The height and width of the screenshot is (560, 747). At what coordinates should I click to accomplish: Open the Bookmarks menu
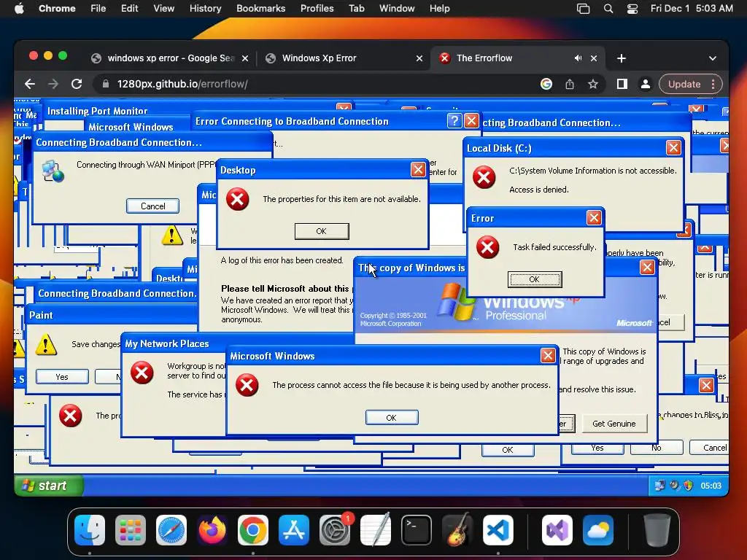point(260,9)
